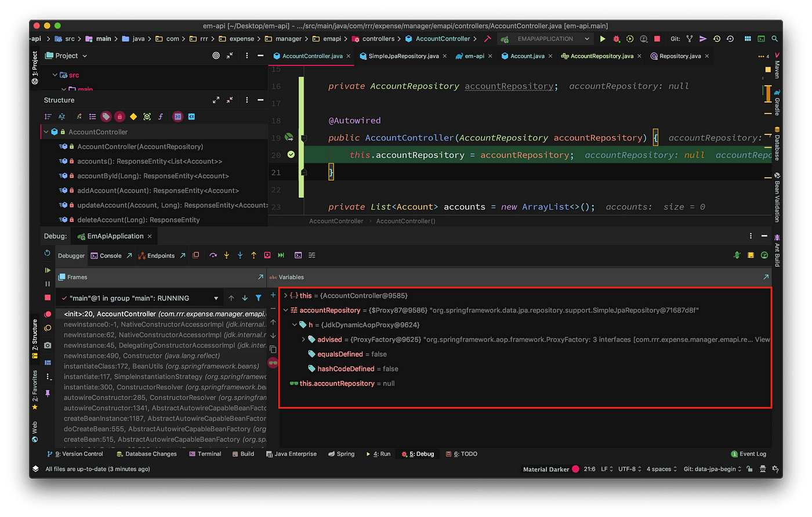Collapse AccountController node in Structure tree

click(46, 132)
